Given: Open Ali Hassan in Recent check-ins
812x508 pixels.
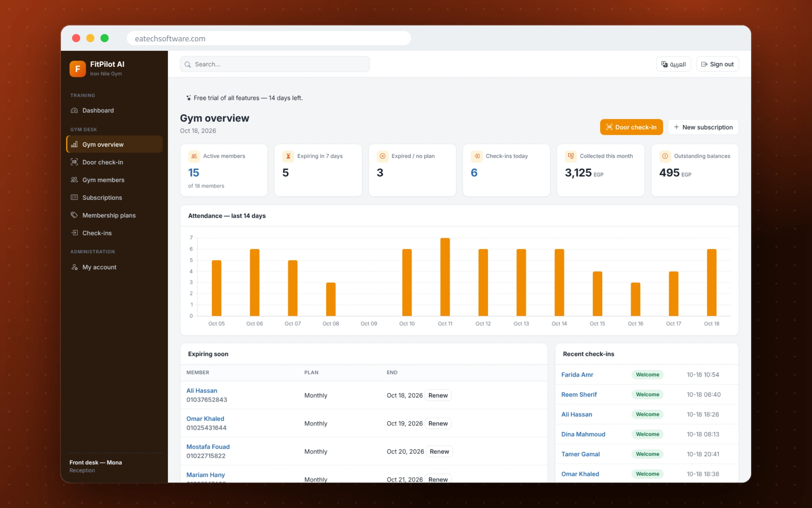Looking at the screenshot, I should (577, 414).
